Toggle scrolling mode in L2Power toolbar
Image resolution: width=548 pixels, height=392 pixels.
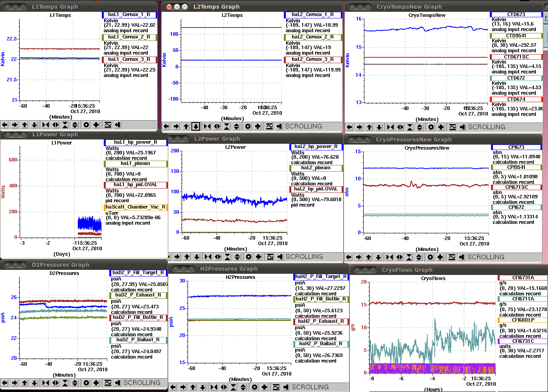[280, 257]
